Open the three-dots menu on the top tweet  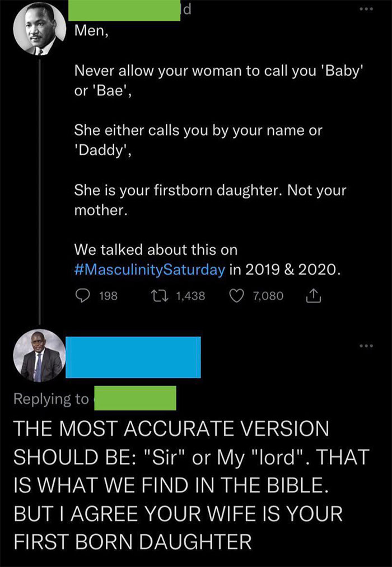pos(367,8)
